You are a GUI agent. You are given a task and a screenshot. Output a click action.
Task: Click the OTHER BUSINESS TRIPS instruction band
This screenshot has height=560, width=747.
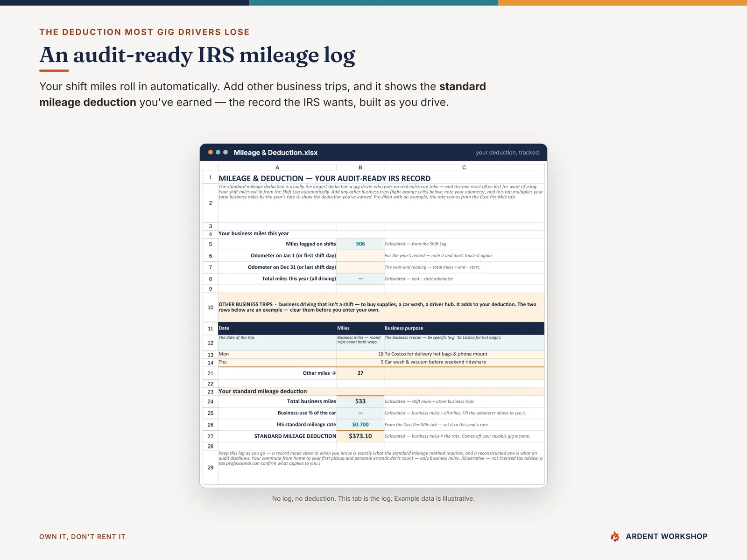[x=381, y=307]
